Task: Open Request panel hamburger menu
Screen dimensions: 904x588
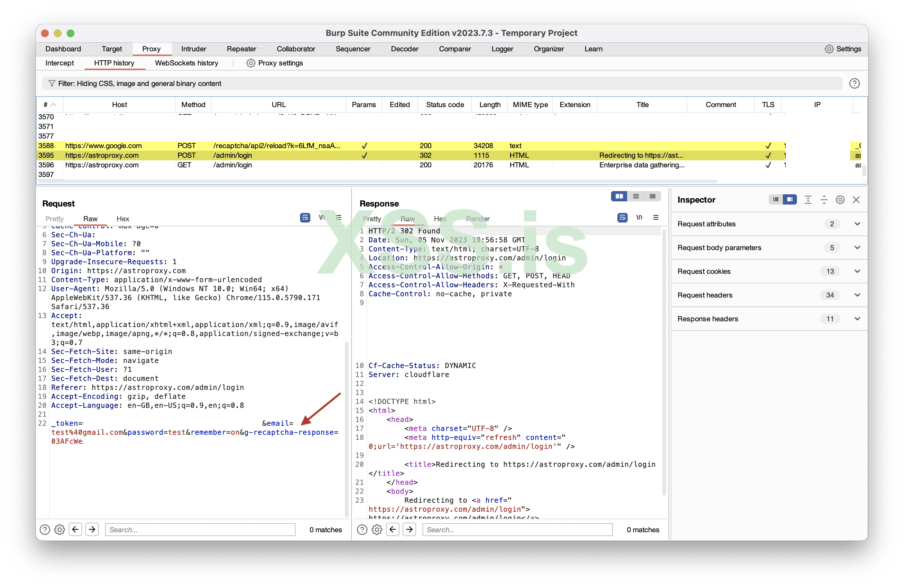Action: coord(339,218)
